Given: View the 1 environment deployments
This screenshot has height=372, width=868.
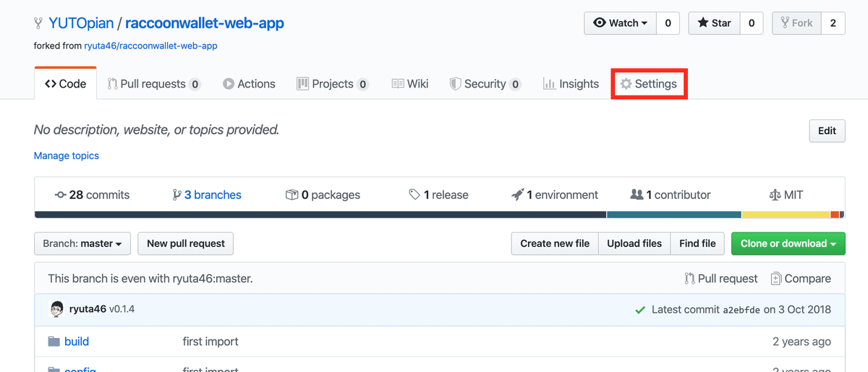Looking at the screenshot, I should coord(555,195).
